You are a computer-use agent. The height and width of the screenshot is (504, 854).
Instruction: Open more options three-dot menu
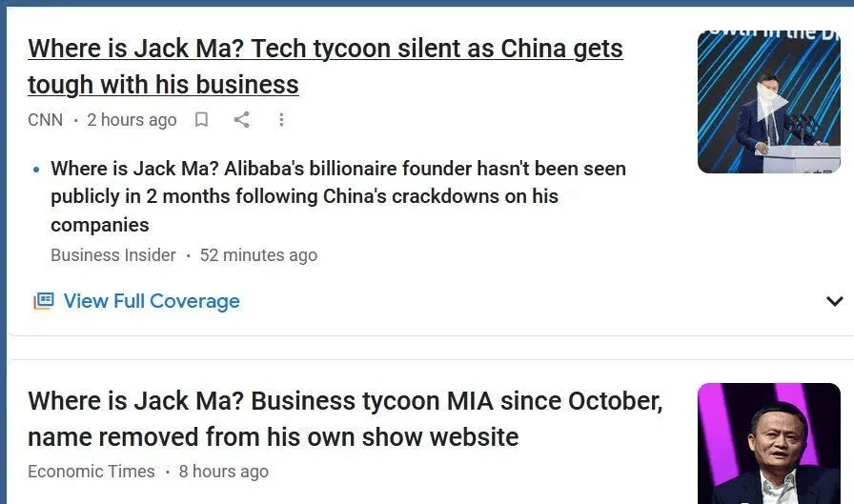[x=281, y=120]
